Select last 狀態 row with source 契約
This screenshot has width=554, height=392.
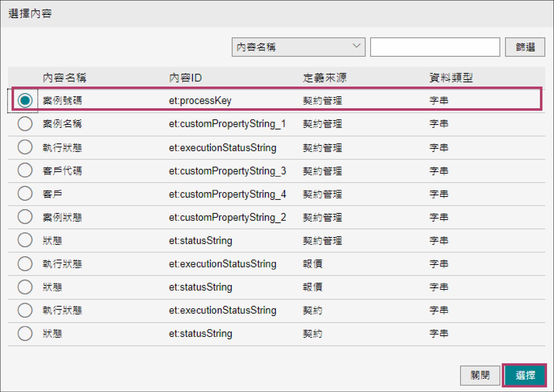click(x=25, y=334)
